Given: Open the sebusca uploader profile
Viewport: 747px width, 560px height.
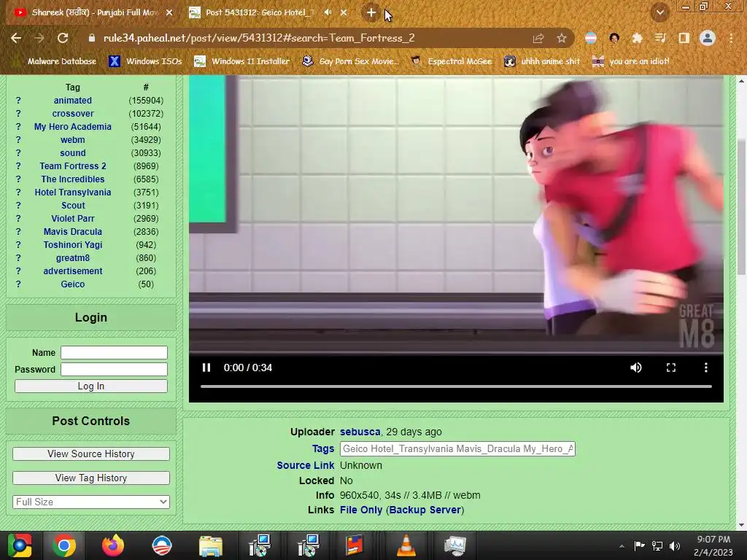Looking at the screenshot, I should tap(360, 432).
